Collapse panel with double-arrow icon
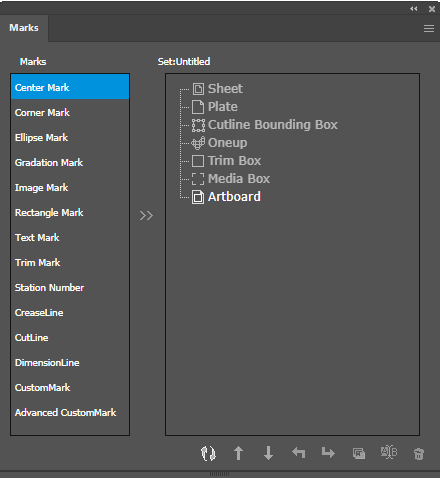Image resolution: width=440 pixels, height=478 pixels. [414, 9]
